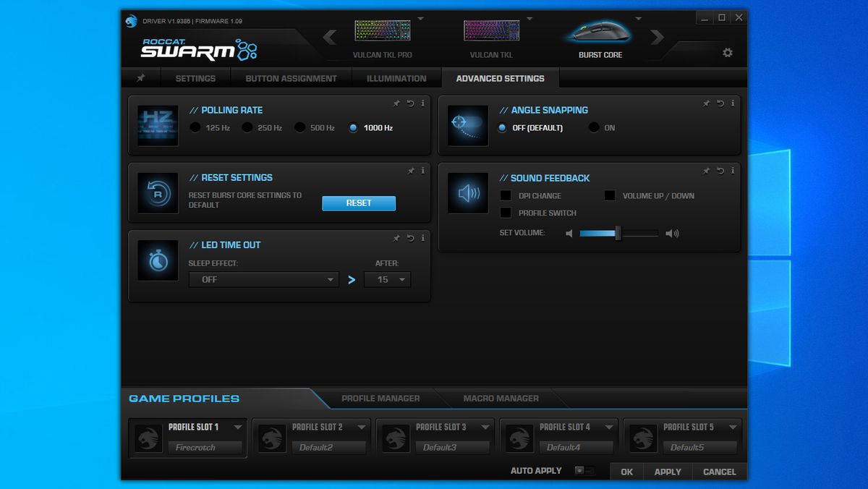Expand Profile Slot 5 menu arrow
The image size is (868, 489).
pyautogui.click(x=732, y=428)
